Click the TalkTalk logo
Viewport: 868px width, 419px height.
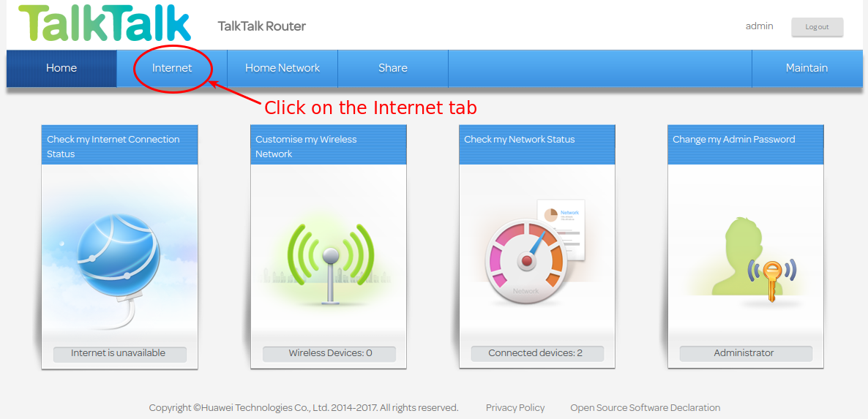[105, 24]
